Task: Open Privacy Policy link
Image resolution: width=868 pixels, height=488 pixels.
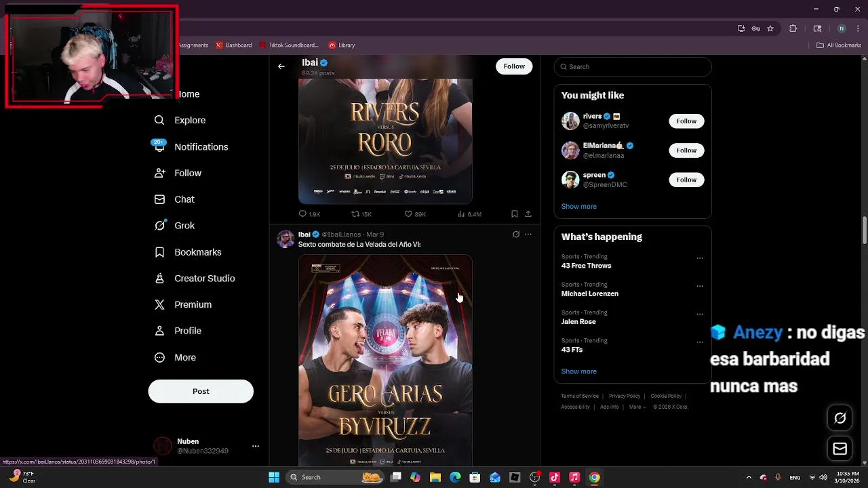Action: 625,396
